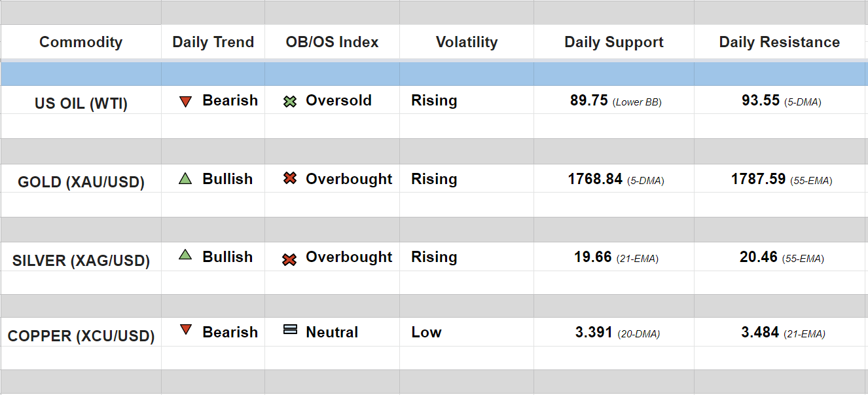The width and height of the screenshot is (868, 395).
Task: Select the SILVER (XAG/USD) cell
Action: (x=81, y=261)
